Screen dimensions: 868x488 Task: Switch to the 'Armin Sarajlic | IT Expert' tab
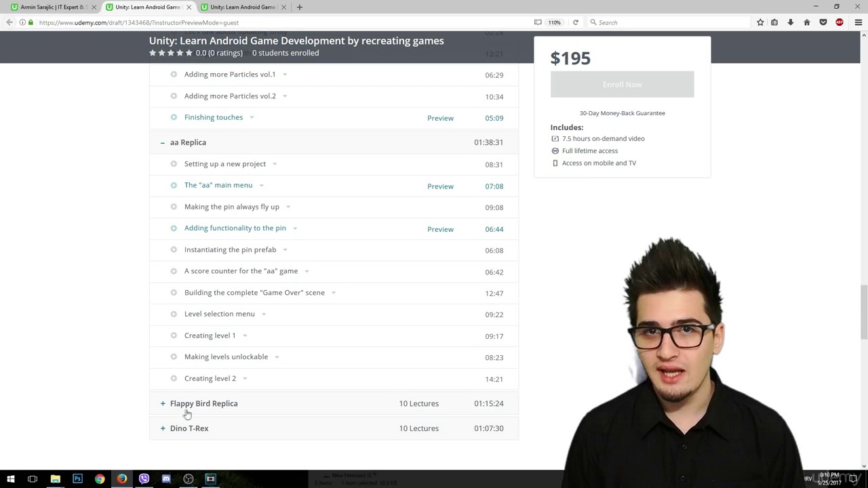point(54,7)
